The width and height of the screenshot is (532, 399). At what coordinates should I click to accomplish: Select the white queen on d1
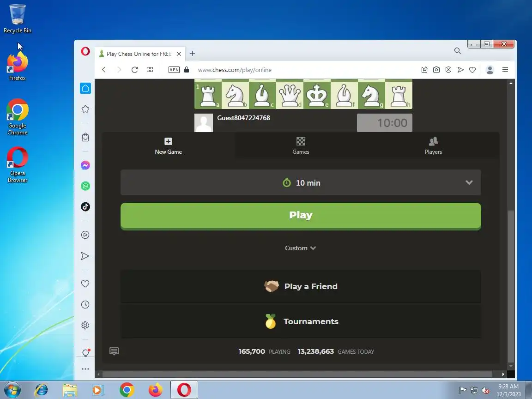click(290, 95)
